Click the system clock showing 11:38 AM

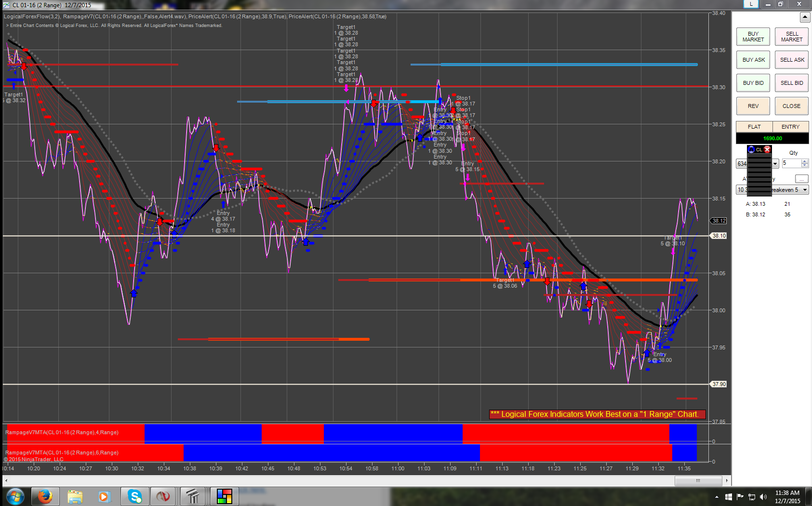click(x=787, y=497)
